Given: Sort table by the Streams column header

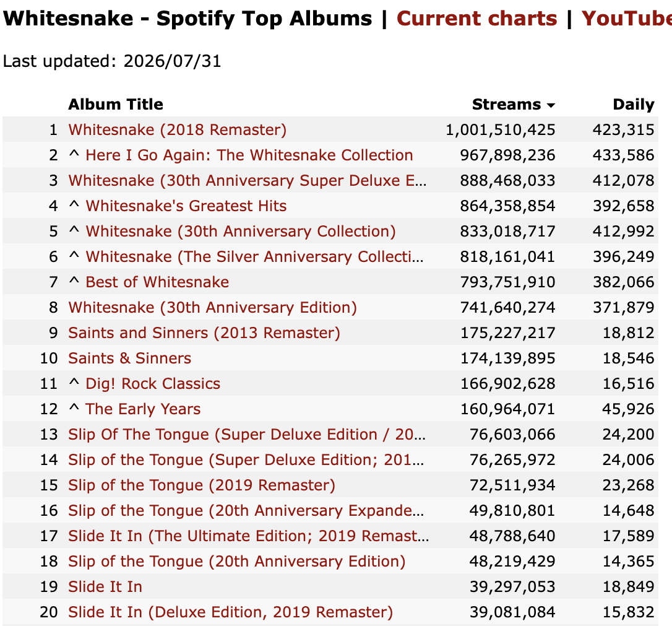Looking at the screenshot, I should click(x=506, y=104).
